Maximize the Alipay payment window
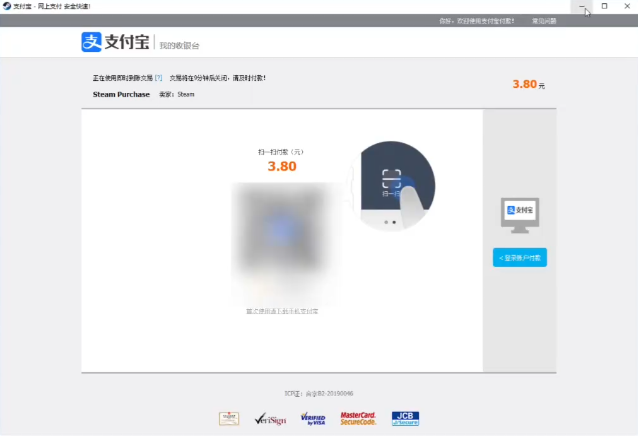 point(604,6)
